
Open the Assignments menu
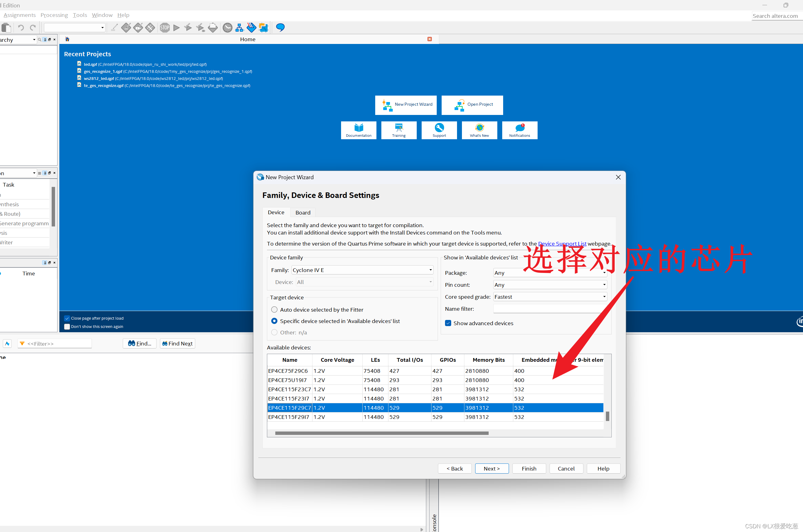[19, 15]
